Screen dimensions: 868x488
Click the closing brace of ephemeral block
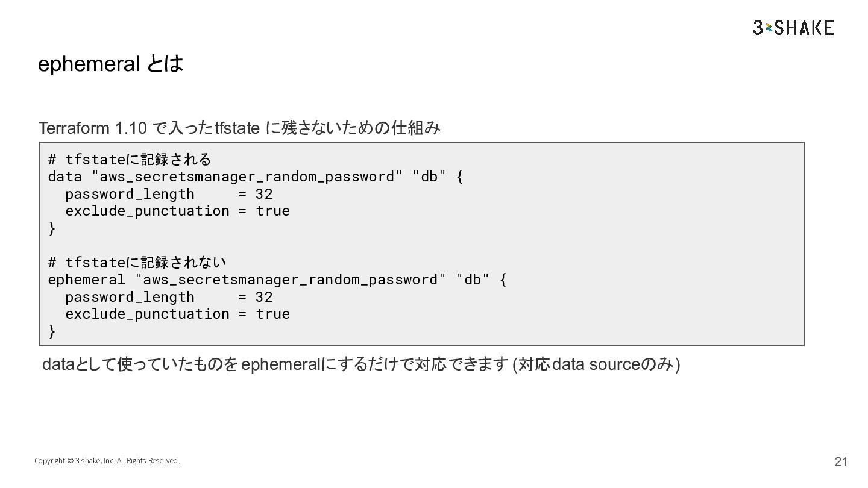point(52,331)
